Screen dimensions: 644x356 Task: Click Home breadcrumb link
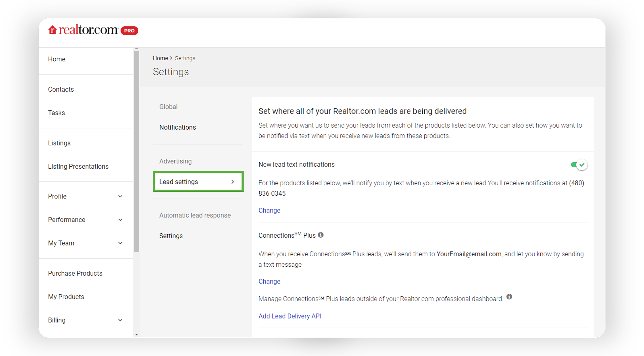click(x=160, y=58)
